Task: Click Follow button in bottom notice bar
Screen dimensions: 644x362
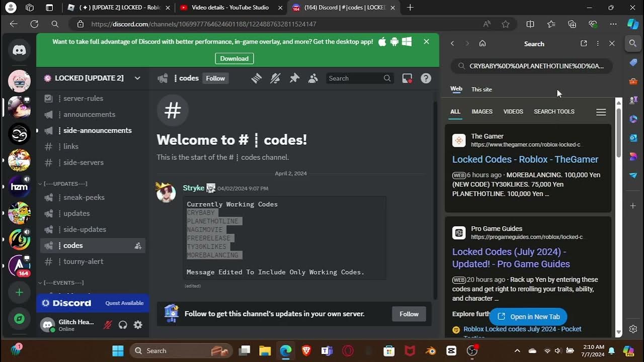Action: pyautogui.click(x=409, y=314)
